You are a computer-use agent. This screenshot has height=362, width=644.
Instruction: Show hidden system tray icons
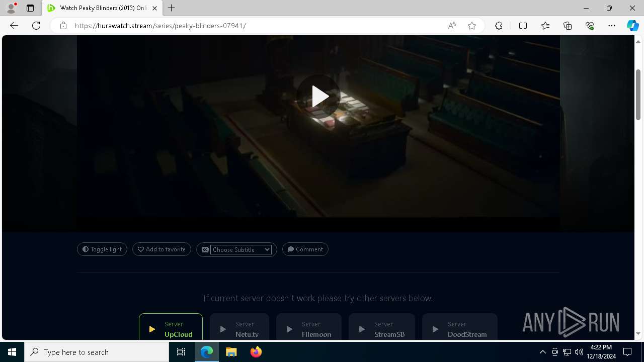[542, 352]
